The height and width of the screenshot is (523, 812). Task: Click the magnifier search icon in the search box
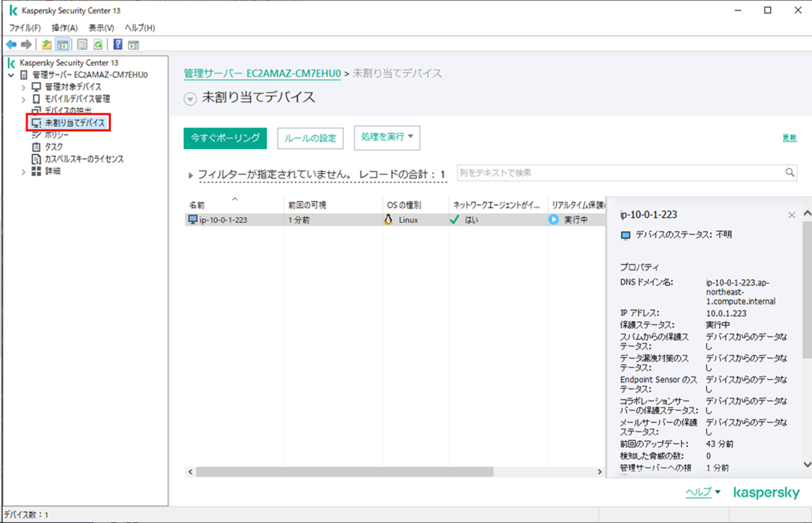[790, 173]
